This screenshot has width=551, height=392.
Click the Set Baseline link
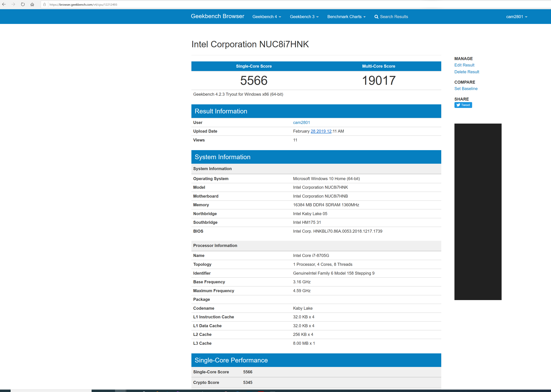point(466,89)
